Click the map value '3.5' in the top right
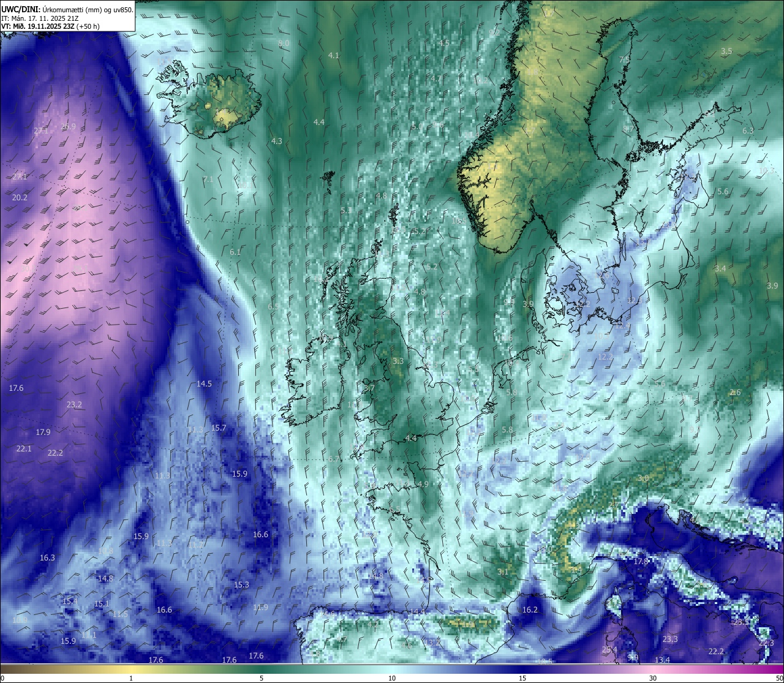 (x=726, y=51)
